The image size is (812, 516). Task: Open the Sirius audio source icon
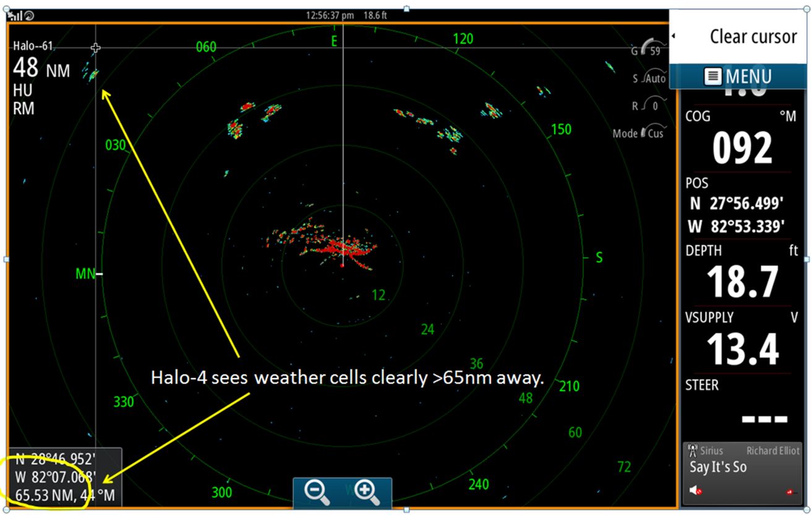coord(693,450)
